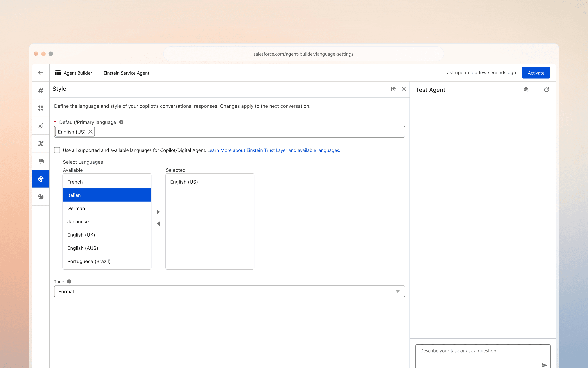Viewport: 588px width, 368px height.
Task: Close the Style panel
Action: point(404,89)
